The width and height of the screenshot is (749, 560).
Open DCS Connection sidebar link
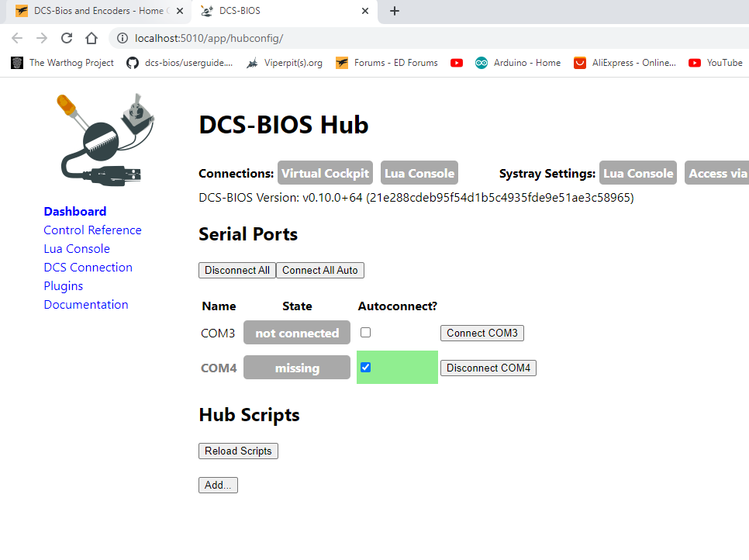[88, 268]
